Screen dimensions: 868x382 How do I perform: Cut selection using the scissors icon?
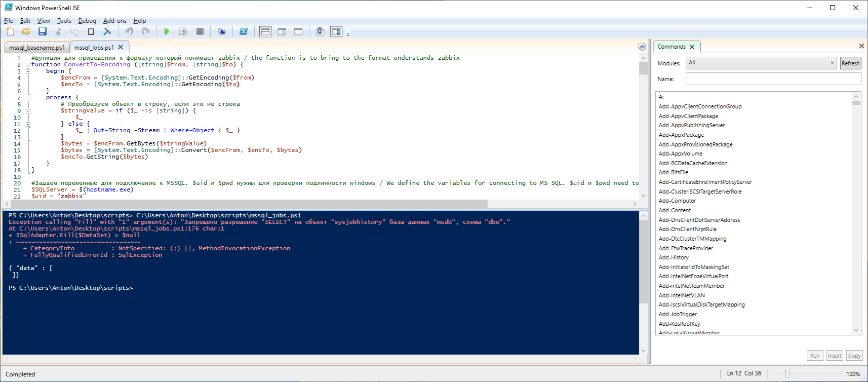59,31
